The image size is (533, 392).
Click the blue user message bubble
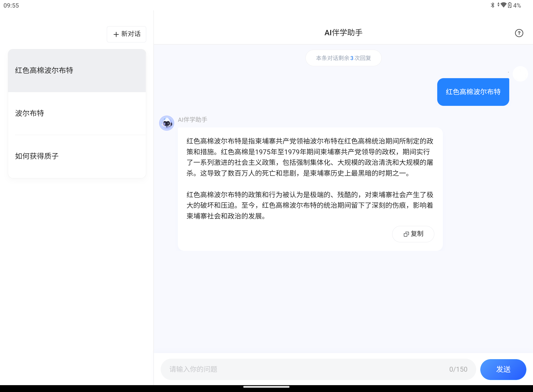pyautogui.click(x=473, y=92)
